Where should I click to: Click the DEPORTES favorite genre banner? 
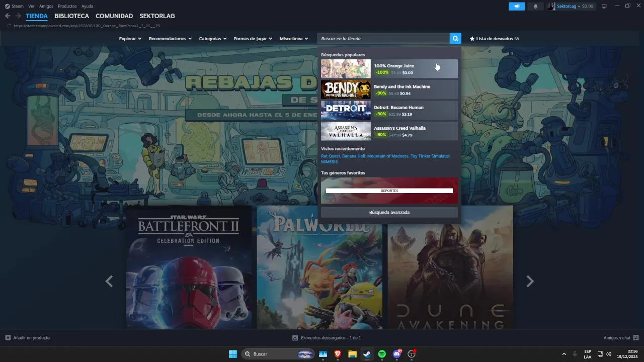[389, 191]
